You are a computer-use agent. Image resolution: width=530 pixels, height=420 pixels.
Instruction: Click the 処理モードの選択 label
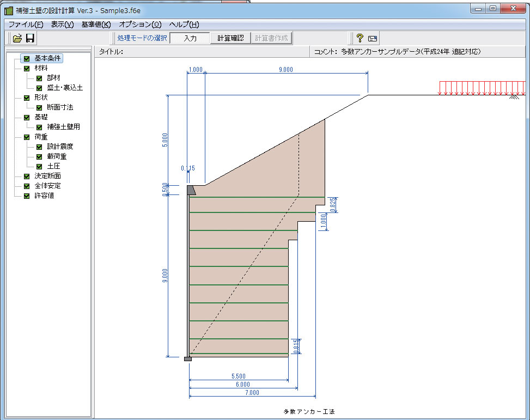pos(142,38)
